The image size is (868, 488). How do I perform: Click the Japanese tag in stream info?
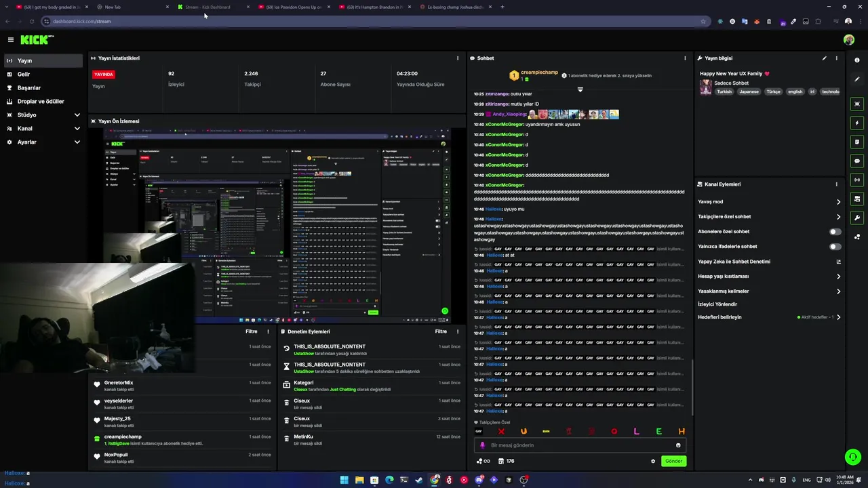[749, 91]
